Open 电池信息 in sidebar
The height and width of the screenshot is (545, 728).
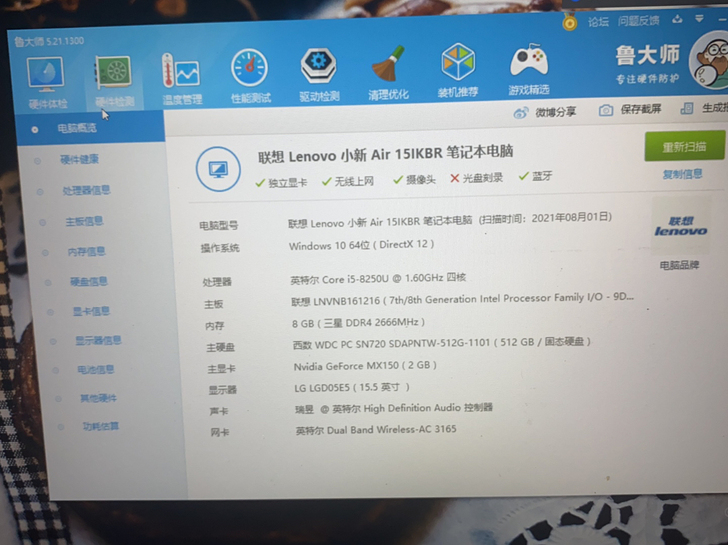tap(96, 370)
